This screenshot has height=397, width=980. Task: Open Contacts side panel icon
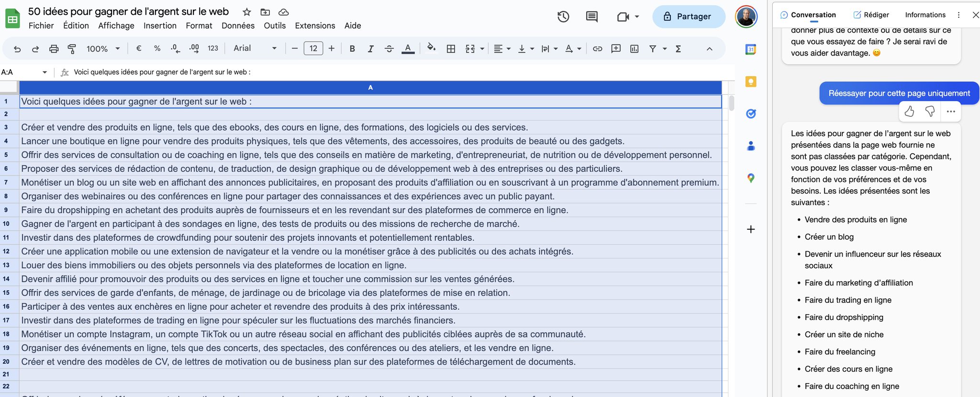pyautogui.click(x=751, y=146)
